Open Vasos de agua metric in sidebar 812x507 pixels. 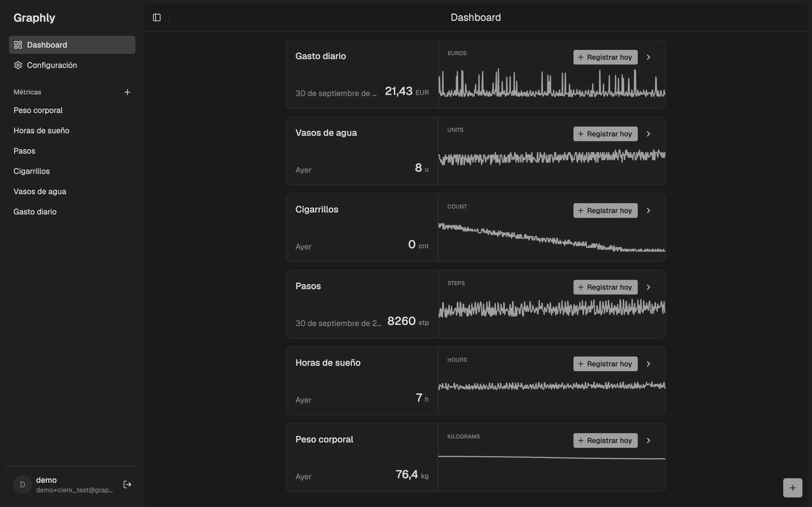click(72, 191)
